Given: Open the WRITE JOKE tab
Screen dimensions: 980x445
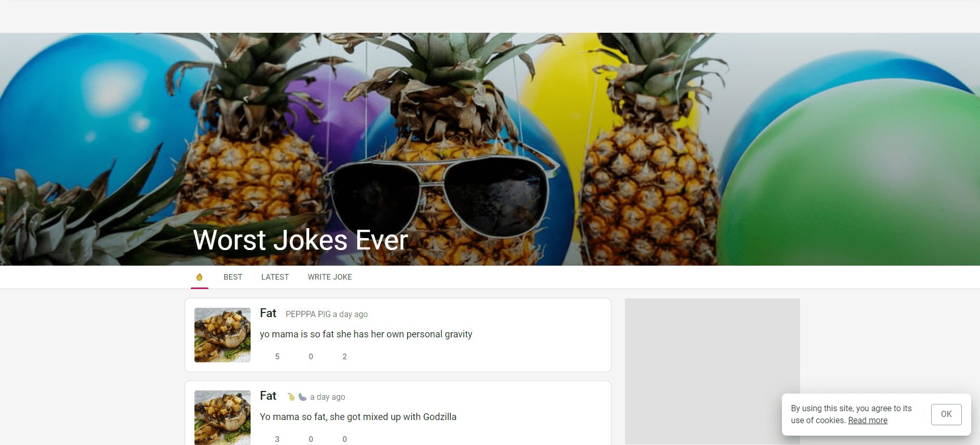Looking at the screenshot, I should coord(330,277).
